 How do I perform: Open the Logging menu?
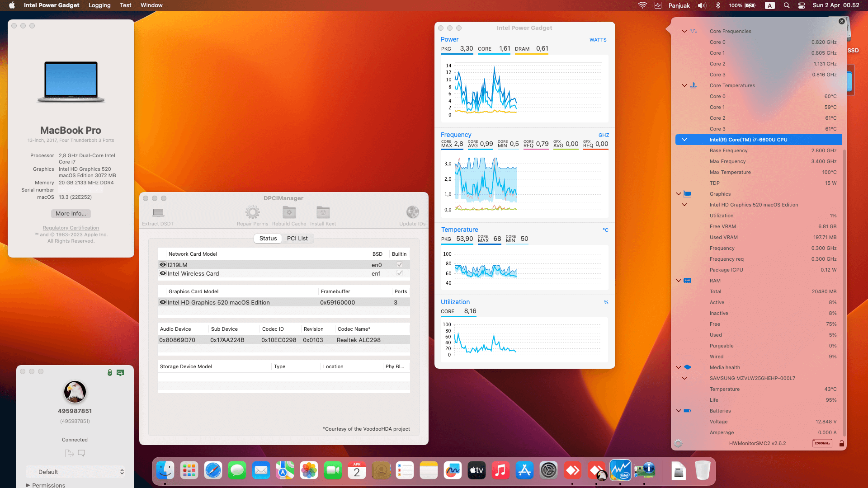[99, 5]
